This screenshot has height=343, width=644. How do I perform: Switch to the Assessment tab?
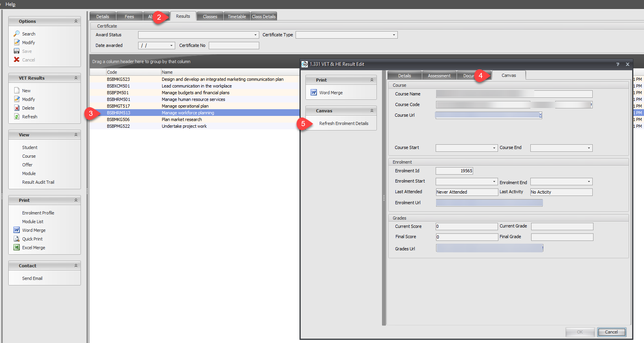pos(439,76)
